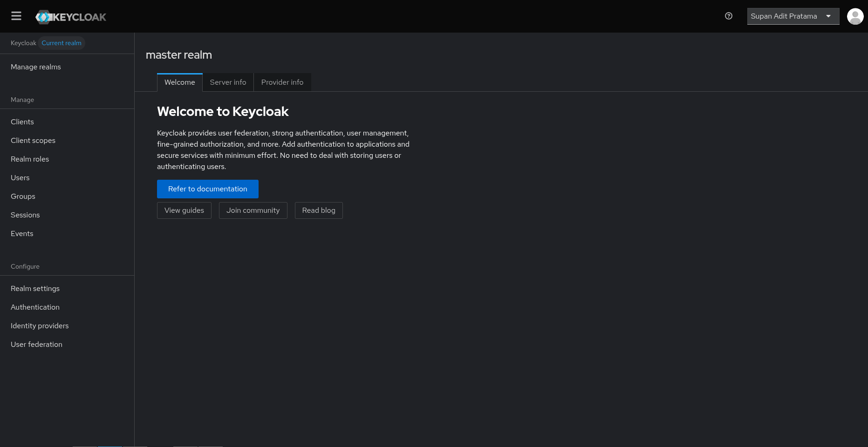Open Realm settings in sidebar
The image size is (868, 447).
(x=67, y=289)
